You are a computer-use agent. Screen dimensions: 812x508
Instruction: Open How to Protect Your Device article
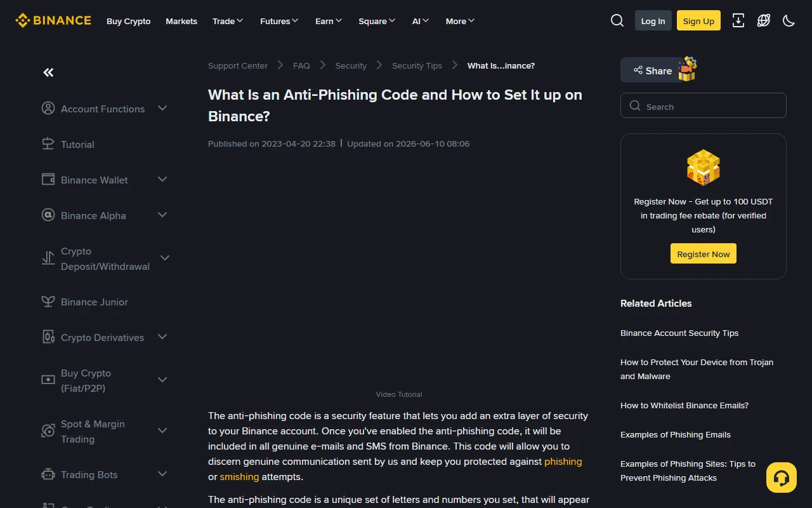coord(697,370)
